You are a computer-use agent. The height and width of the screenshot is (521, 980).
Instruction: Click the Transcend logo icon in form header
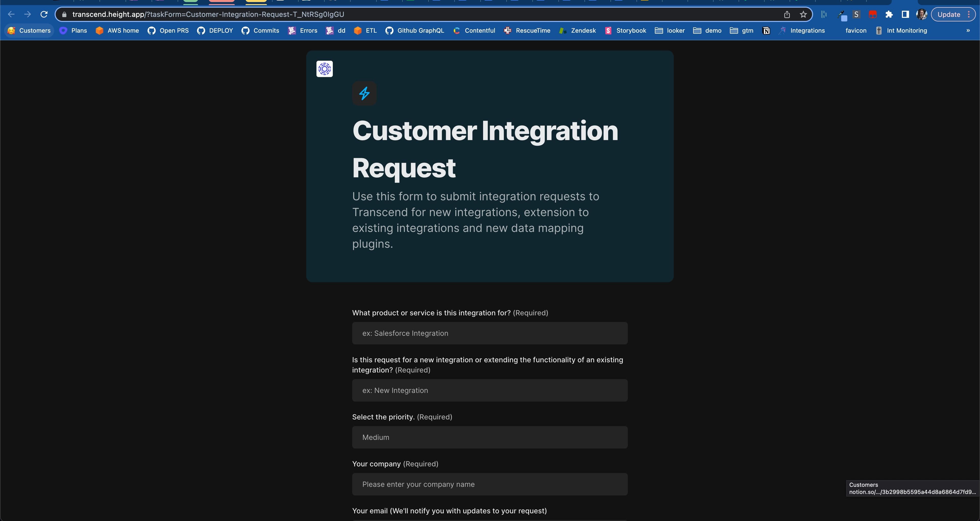(324, 69)
